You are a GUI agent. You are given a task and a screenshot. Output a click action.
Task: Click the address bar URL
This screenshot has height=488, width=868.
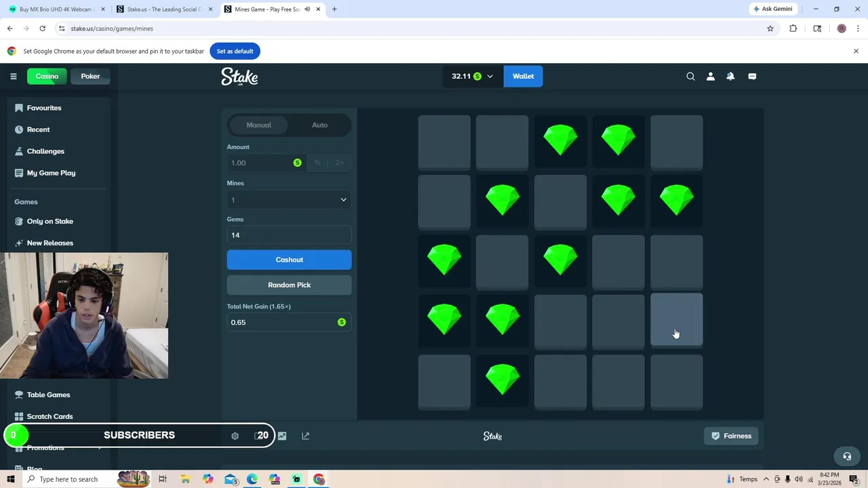click(112, 28)
